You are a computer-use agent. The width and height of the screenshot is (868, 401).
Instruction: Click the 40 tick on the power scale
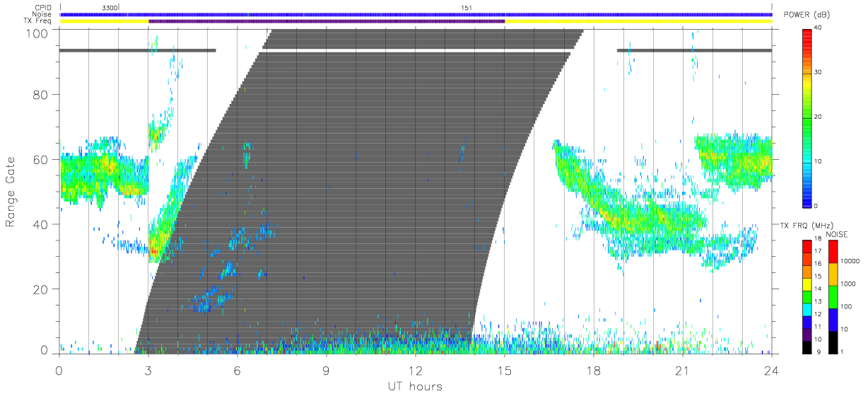(818, 28)
